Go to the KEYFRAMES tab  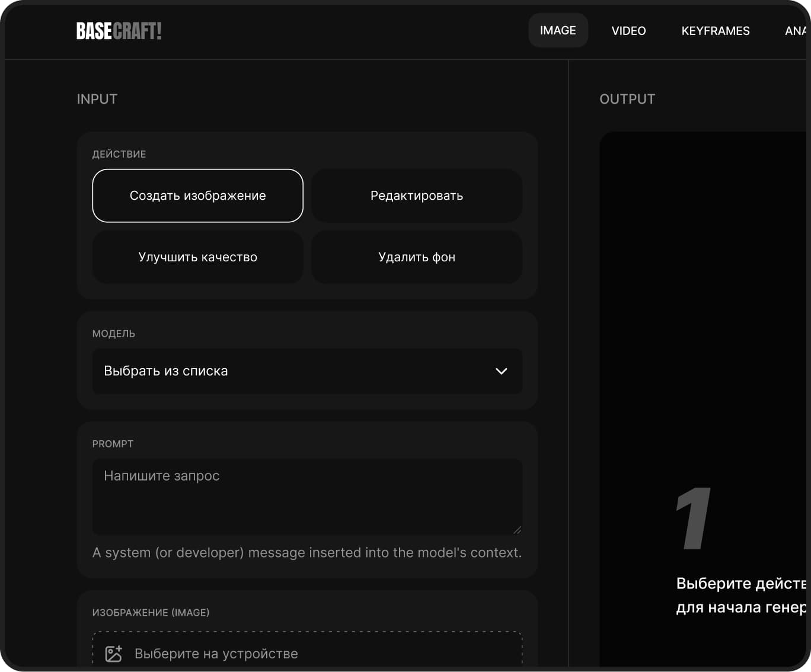(715, 31)
